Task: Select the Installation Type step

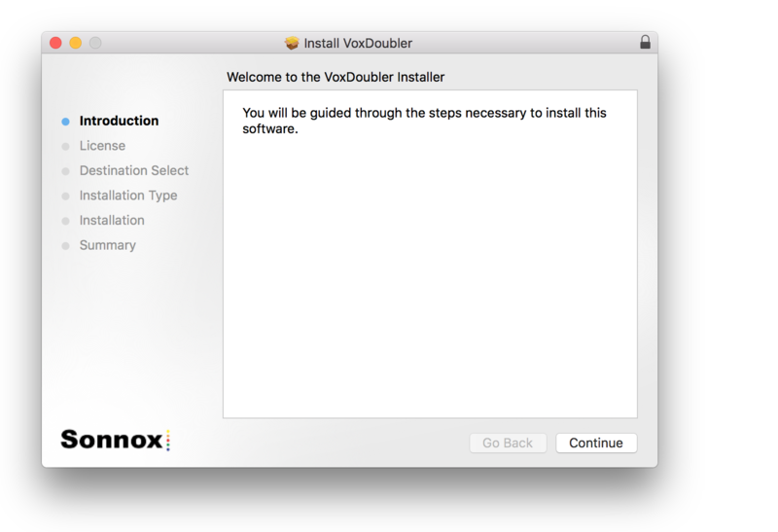Action: point(128,195)
